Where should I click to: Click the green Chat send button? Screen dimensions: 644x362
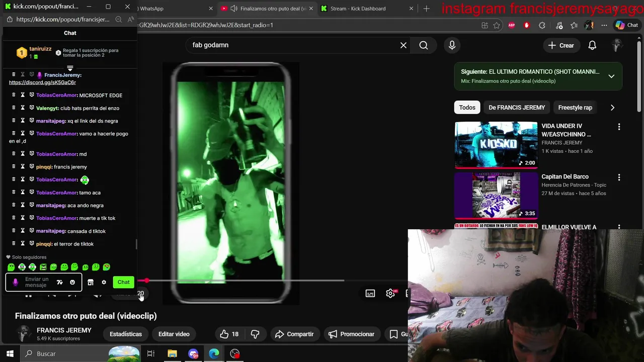pyautogui.click(x=124, y=282)
